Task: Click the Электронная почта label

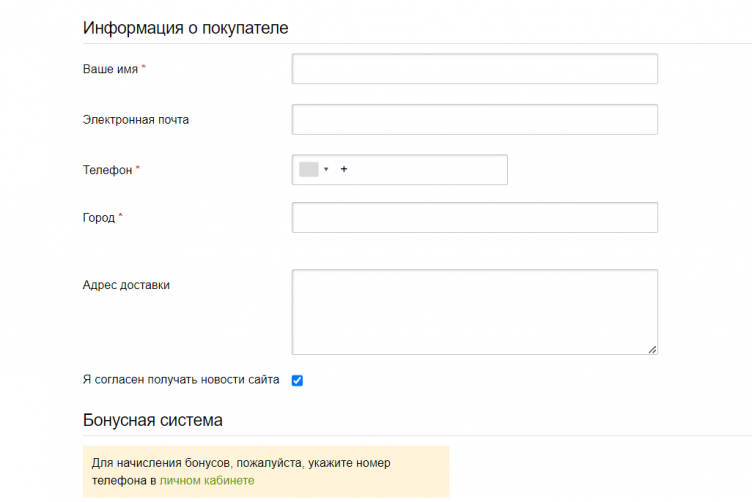Action: [136, 119]
